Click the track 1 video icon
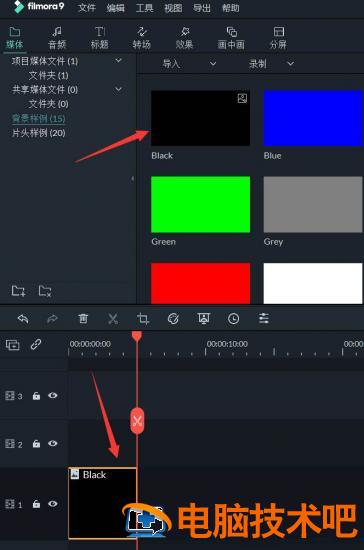Viewport: 364px width, 550px height. click(x=10, y=504)
